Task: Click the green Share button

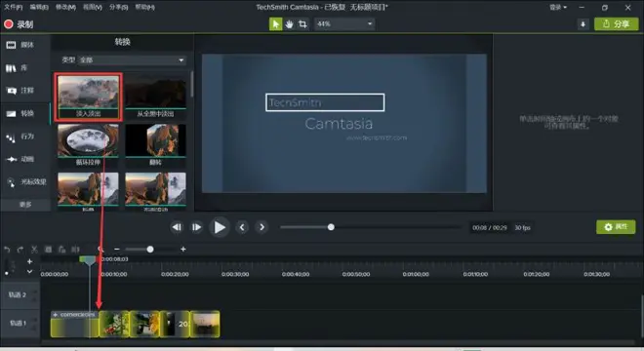Action: click(616, 24)
